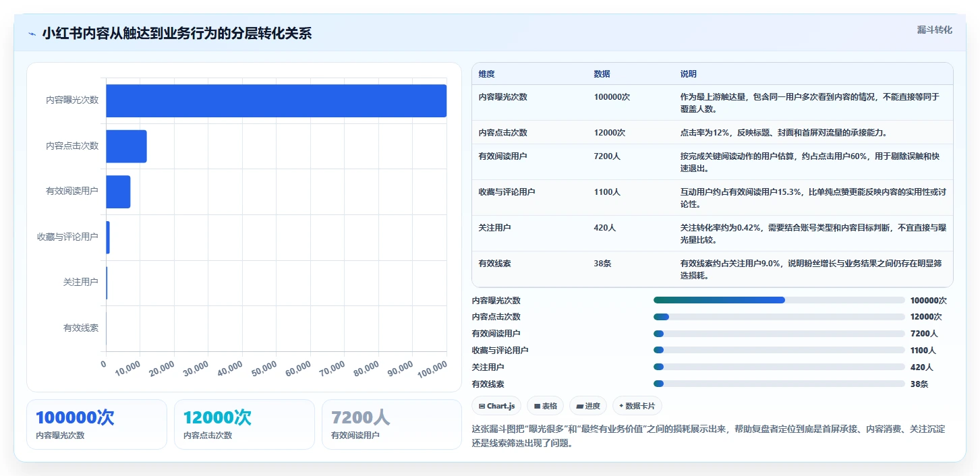The height and width of the screenshot is (476, 980).
Task: Click the 收藏与评论用户 y-axis label in chart
Action: coord(68,237)
